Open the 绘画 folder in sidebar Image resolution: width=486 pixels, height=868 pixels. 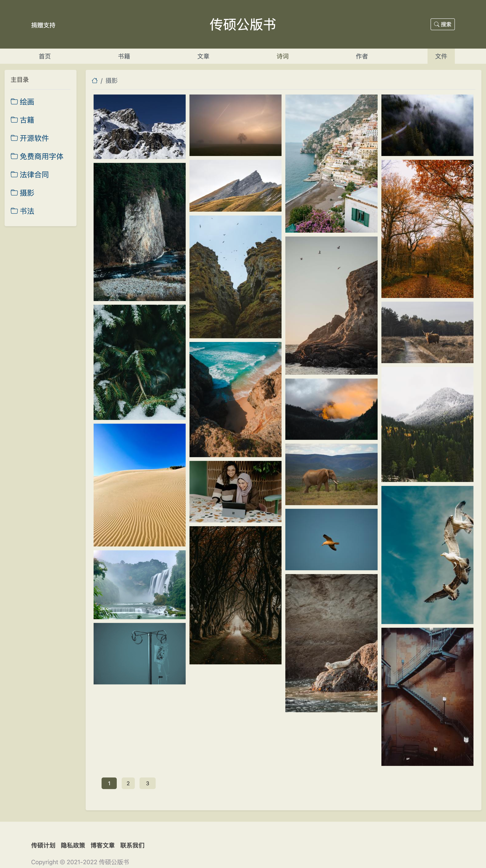click(23, 102)
